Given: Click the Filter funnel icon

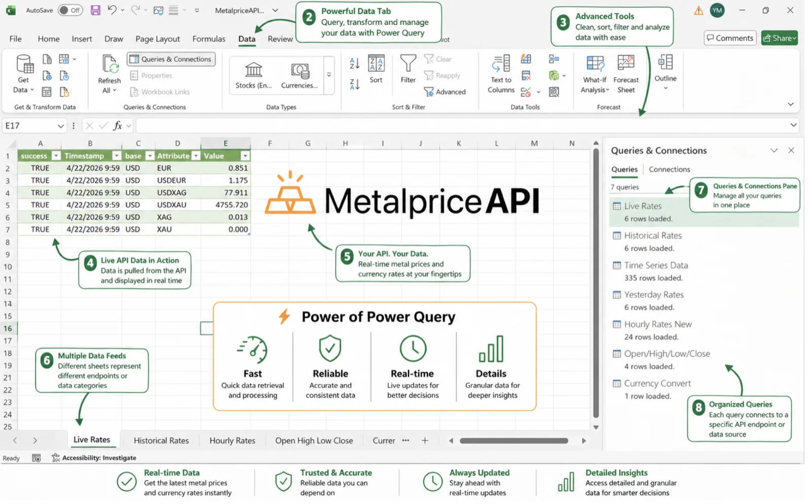Looking at the screenshot, I should click(408, 64).
